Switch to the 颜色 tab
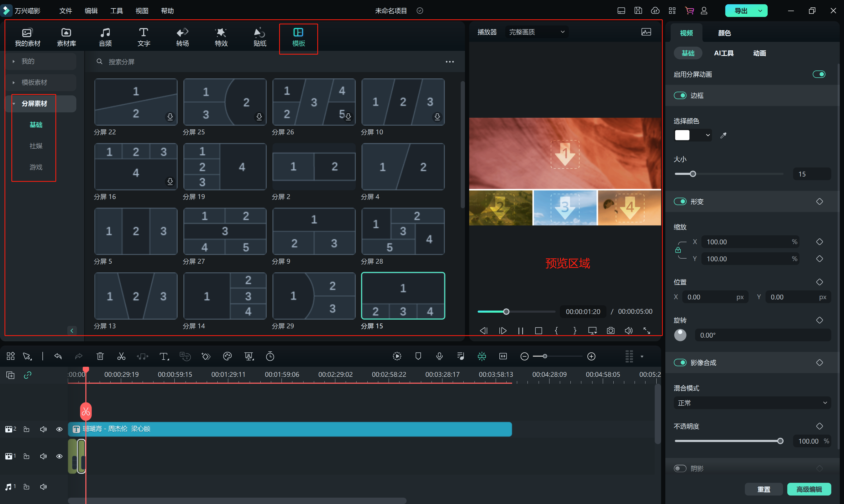 [x=724, y=33]
